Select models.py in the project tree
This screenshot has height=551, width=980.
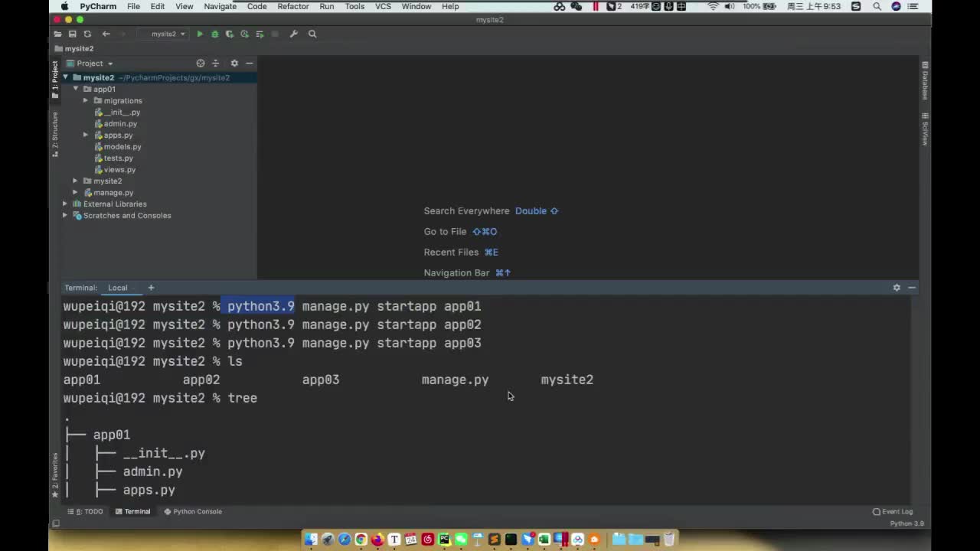(122, 146)
